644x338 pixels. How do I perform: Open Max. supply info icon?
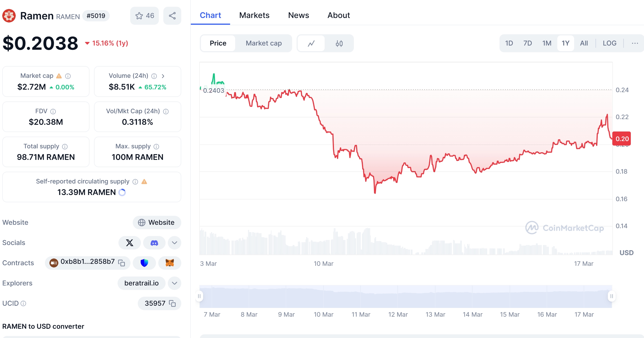point(157,147)
